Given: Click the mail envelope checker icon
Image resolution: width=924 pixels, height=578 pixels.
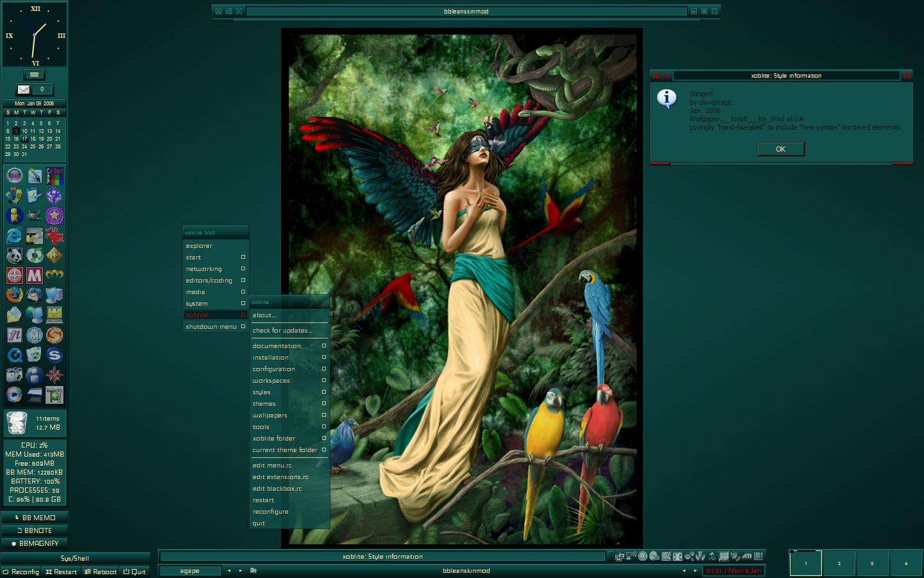Looking at the screenshot, I should point(24,89).
